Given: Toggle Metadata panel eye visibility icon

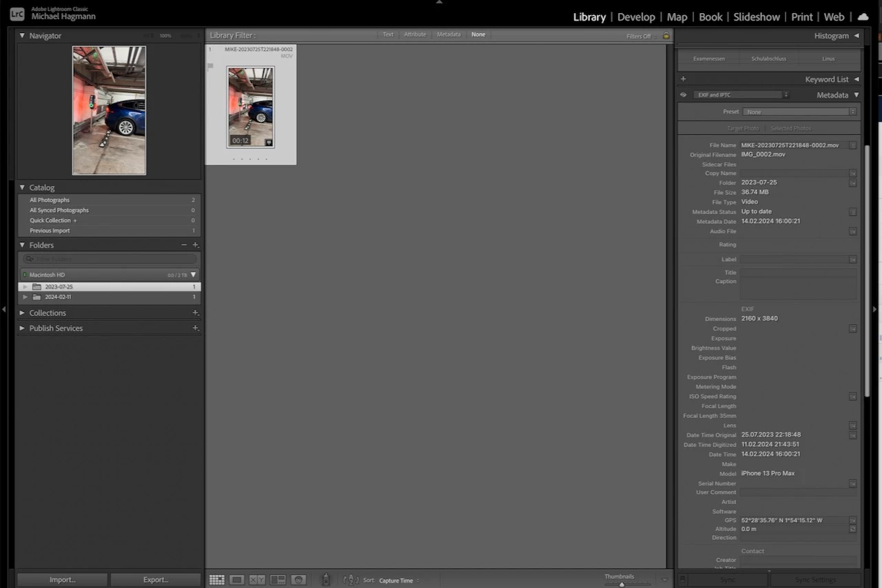Looking at the screenshot, I should pyautogui.click(x=684, y=95).
